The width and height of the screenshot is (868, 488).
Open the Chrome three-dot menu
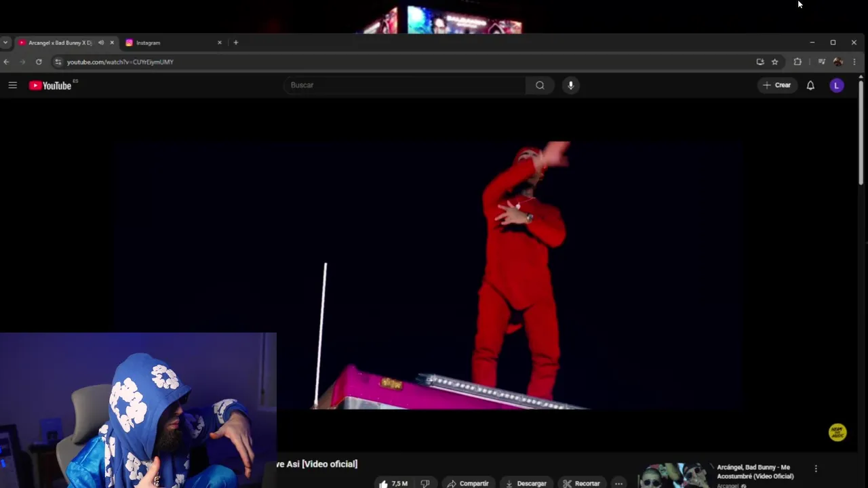[x=854, y=62]
